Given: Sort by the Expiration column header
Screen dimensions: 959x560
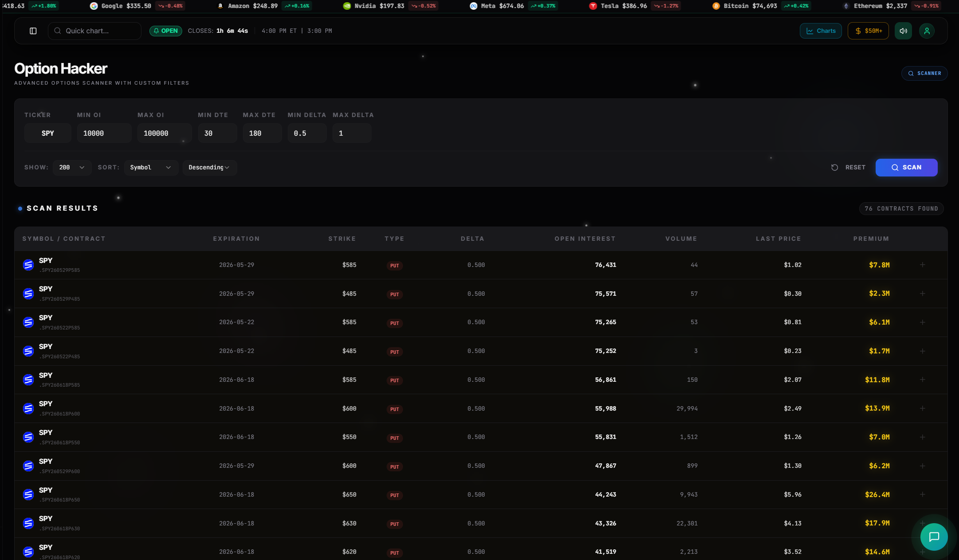Looking at the screenshot, I should click(236, 239).
